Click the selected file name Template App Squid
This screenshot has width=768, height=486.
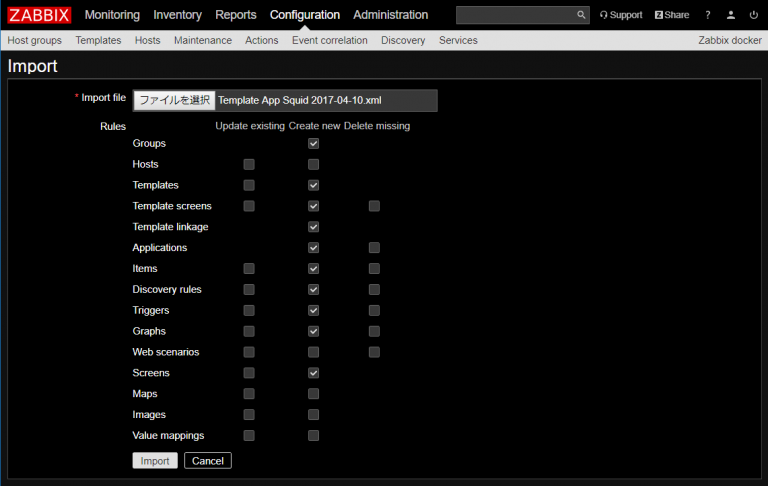point(300,100)
